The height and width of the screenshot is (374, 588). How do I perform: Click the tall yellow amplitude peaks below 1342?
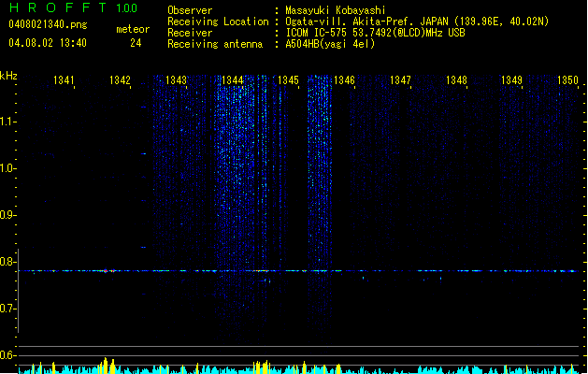pos(107,366)
